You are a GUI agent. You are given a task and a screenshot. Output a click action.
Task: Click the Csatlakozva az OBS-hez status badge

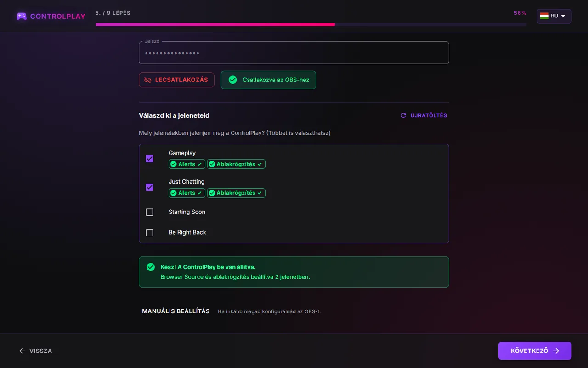[268, 80]
